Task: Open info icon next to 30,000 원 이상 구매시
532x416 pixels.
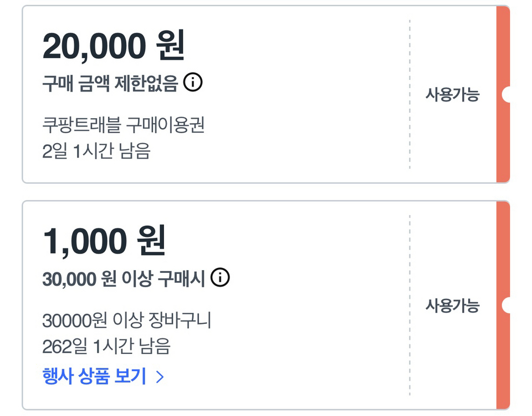Action: [220, 277]
